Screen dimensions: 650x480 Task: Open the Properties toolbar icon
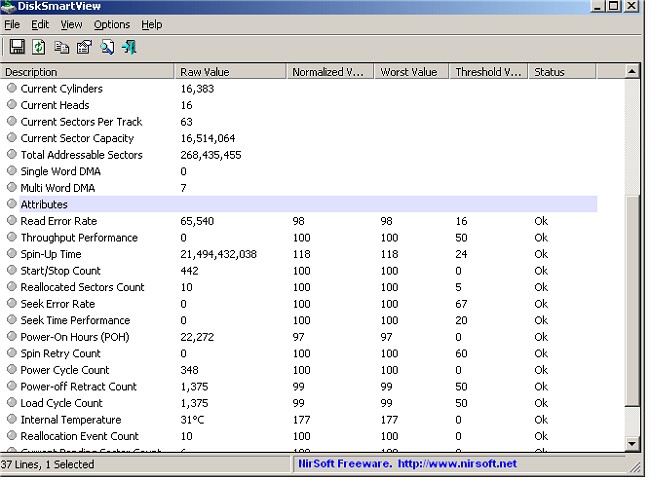(x=84, y=47)
